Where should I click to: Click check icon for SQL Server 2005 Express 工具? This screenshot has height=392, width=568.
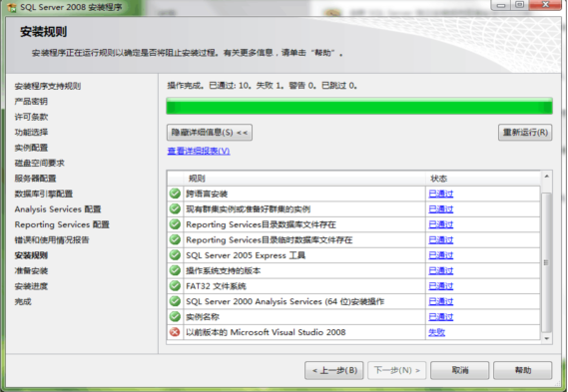[175, 255]
